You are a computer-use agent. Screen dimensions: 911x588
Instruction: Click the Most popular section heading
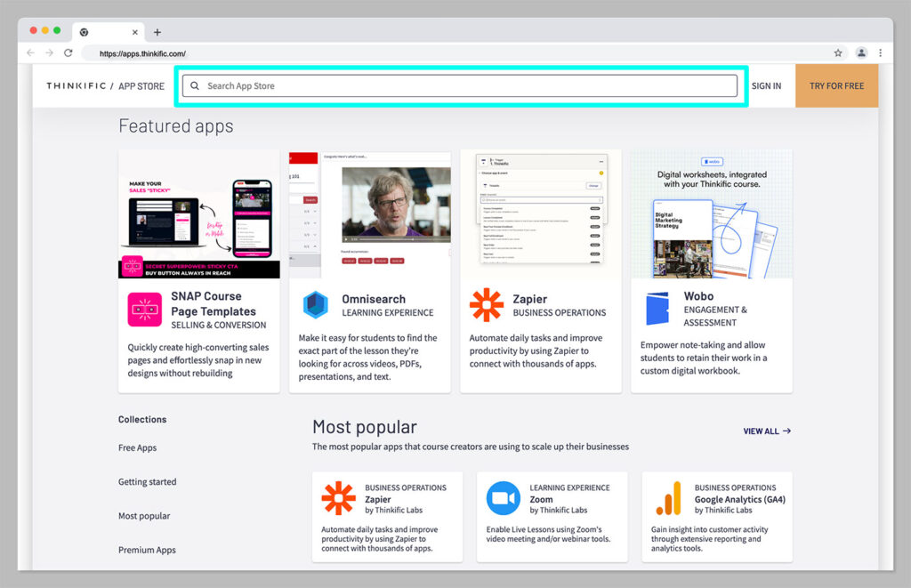pos(364,427)
